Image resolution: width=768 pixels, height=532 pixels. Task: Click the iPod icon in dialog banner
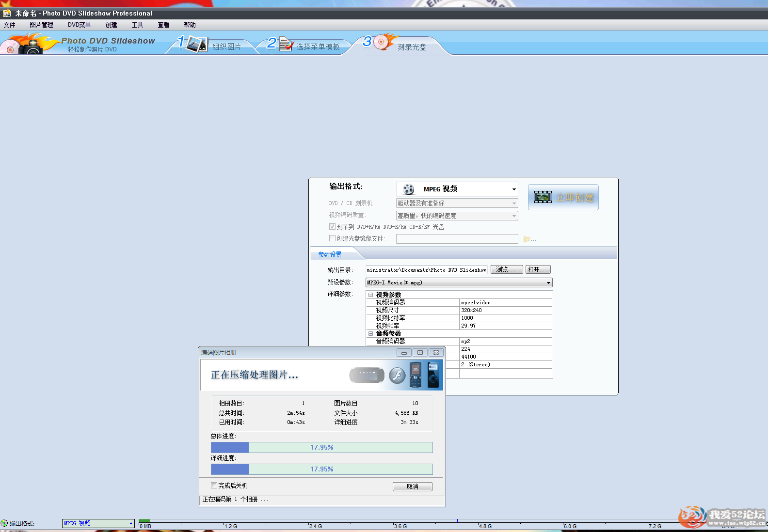433,375
